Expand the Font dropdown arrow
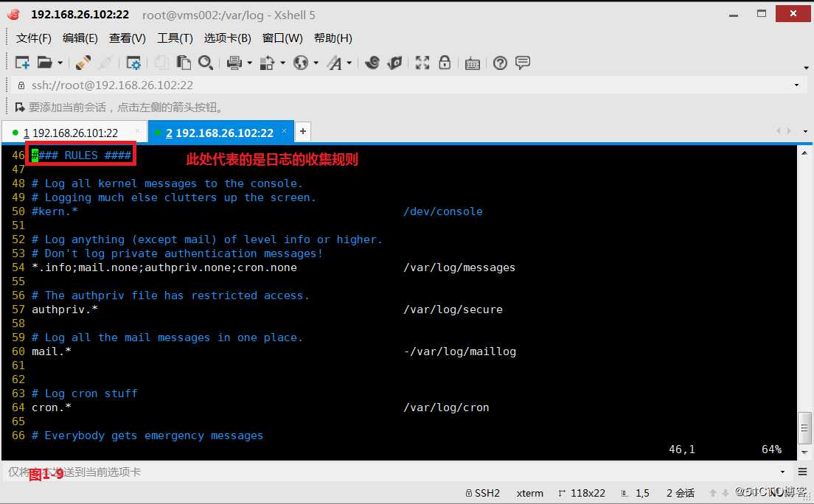814x504 pixels. [x=349, y=63]
